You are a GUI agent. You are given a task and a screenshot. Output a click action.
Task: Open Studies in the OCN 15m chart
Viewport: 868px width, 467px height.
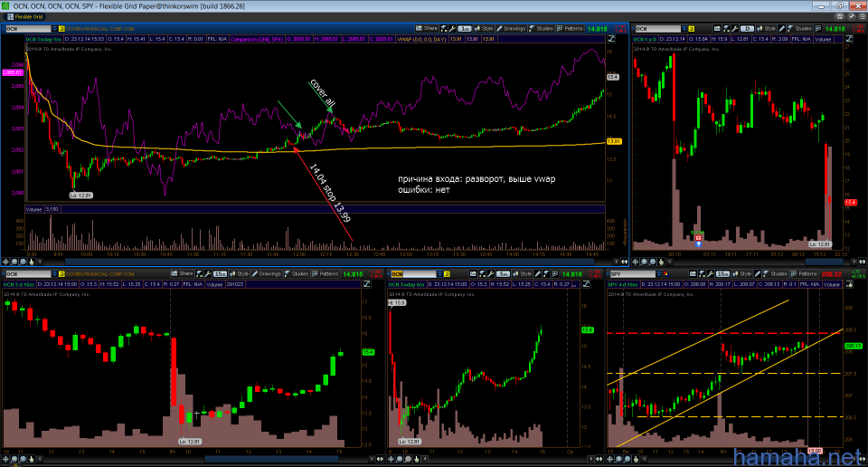point(297,273)
